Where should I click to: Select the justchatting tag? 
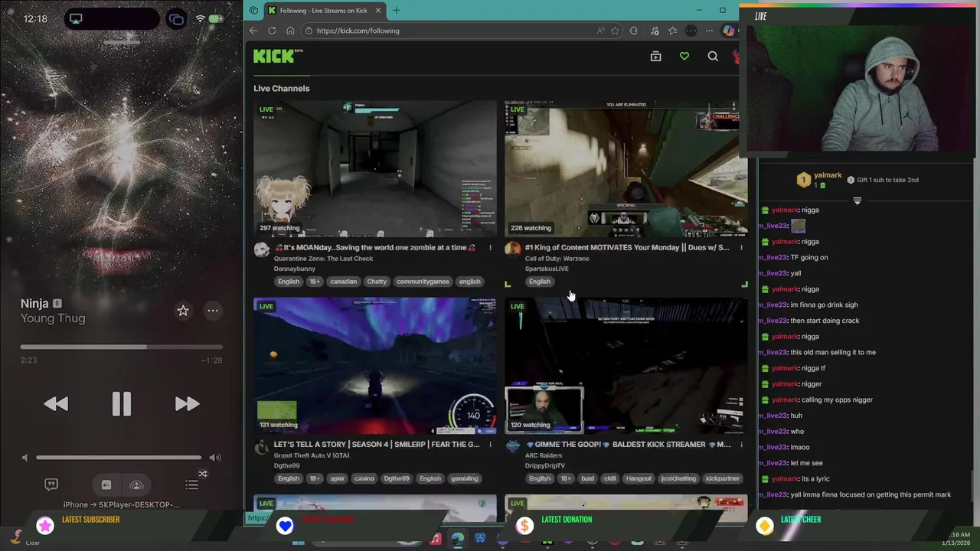tap(678, 478)
